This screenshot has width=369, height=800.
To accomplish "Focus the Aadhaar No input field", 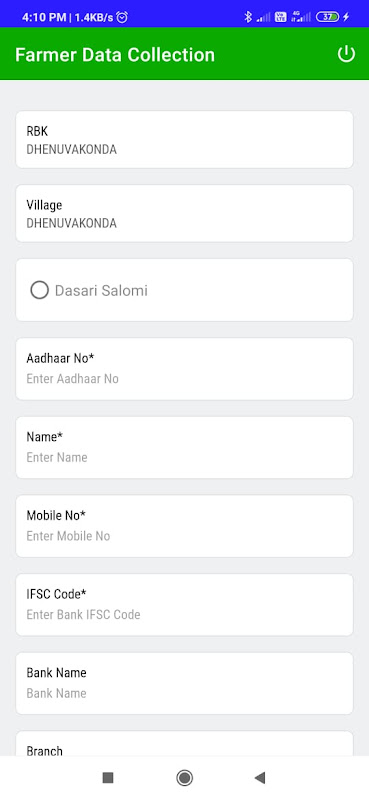I will pos(184,369).
